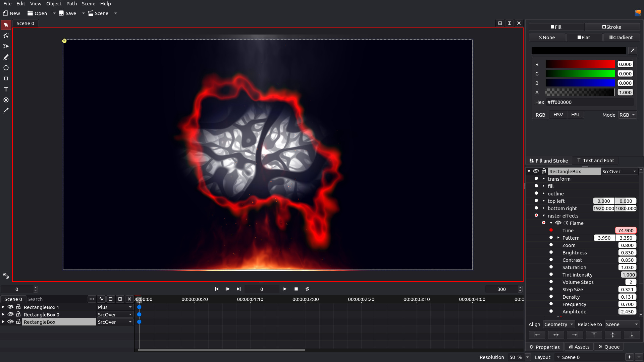Toggle visibility of the Flame effect
The width and height of the screenshot is (644, 362).
(x=558, y=223)
